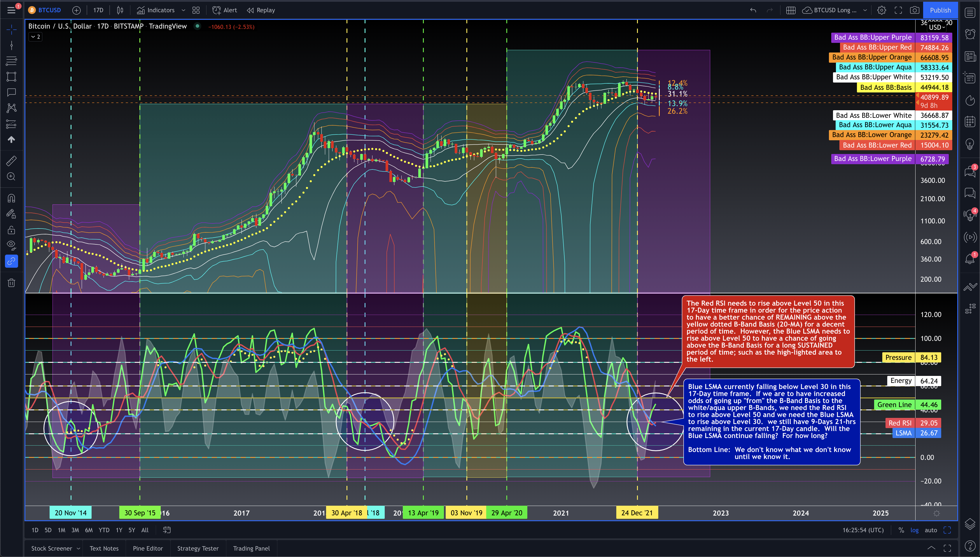The width and height of the screenshot is (980, 557).
Task: Open the watchlist panel
Action: [970, 13]
